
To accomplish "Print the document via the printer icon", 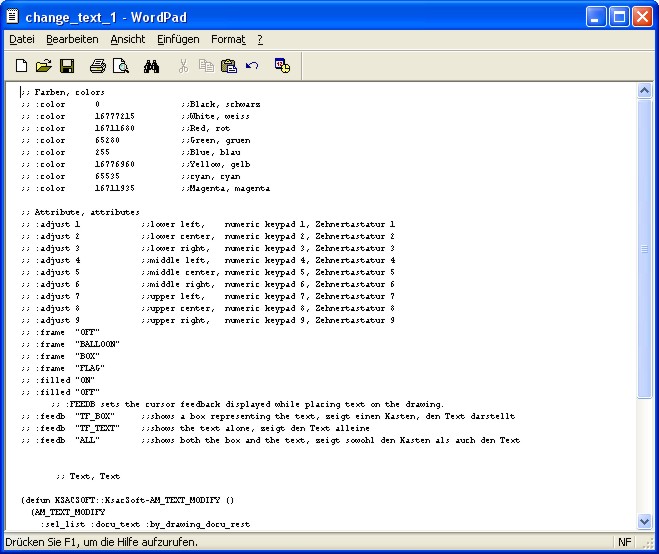I will tap(98, 66).
